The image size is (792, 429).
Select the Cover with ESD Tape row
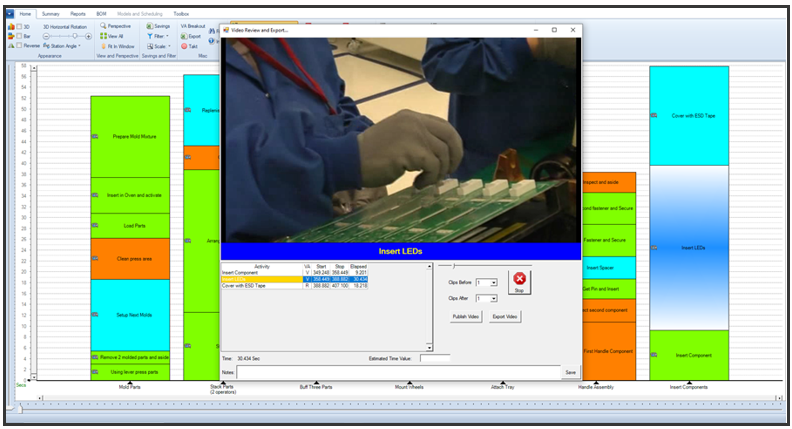(294, 285)
